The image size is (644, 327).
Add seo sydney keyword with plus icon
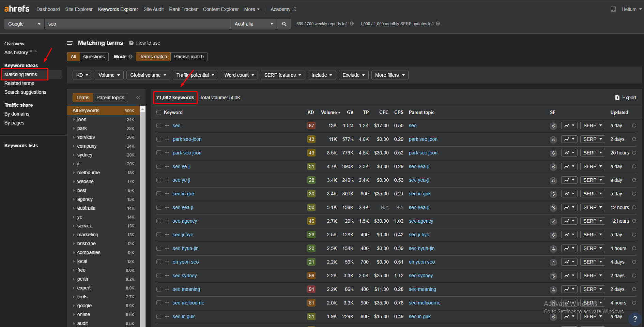point(167,276)
